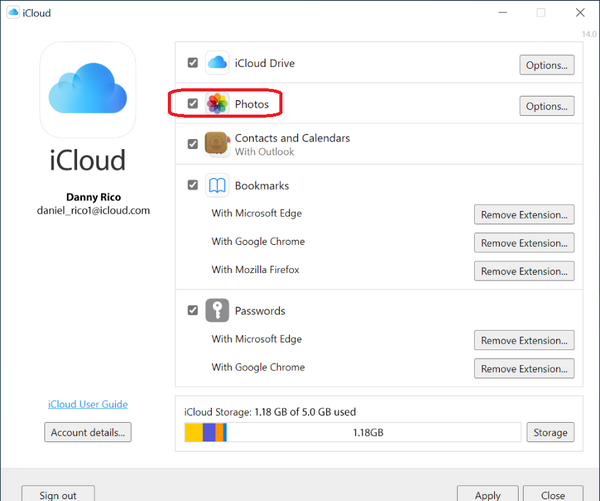Open the iCloud User Guide link
Screen dimensions: 600x501
click(x=88, y=404)
